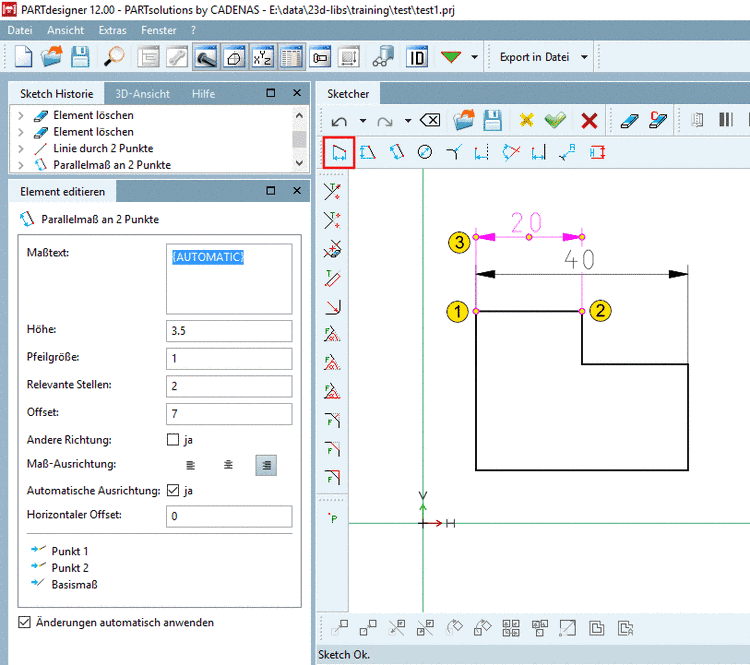Toggle the XYZ coordinates toolbar icon
Viewport: 750px width, 665px height.
(x=263, y=57)
